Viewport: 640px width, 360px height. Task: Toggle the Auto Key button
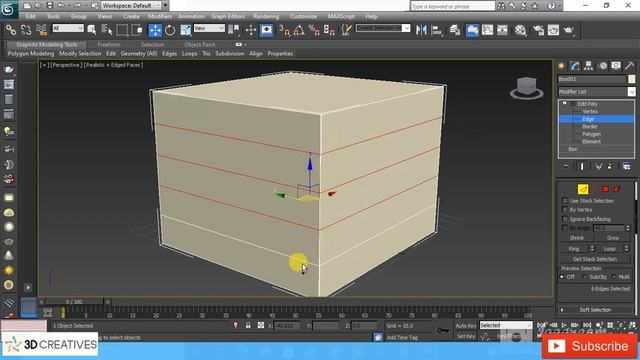tap(466, 326)
